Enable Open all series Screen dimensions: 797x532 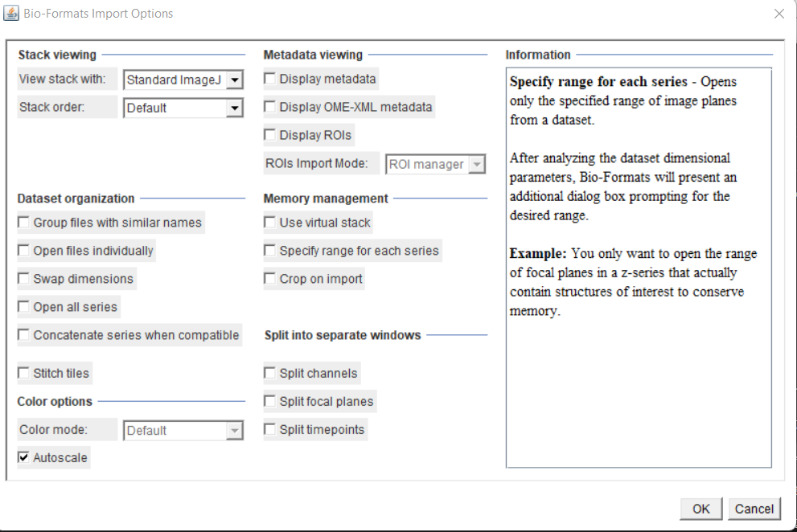click(24, 307)
